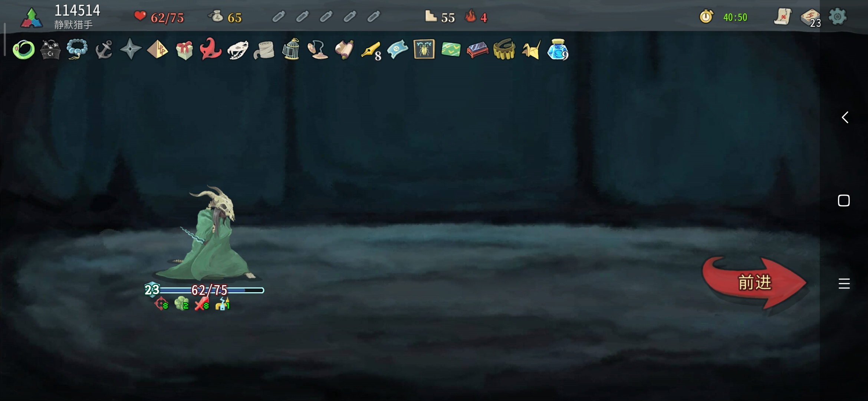Screen dimensions: 868x401
Task: Inspect the shuriken star relic
Action: [x=131, y=49]
